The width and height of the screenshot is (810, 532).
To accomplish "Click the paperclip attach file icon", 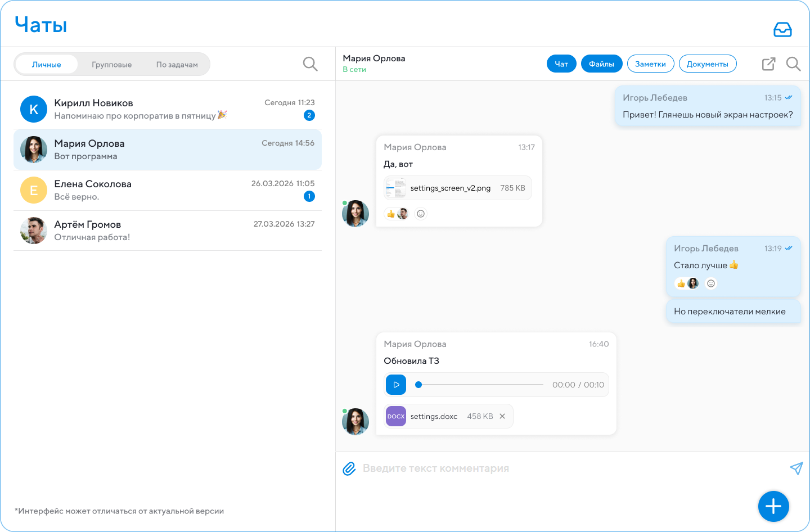I will click(x=349, y=468).
